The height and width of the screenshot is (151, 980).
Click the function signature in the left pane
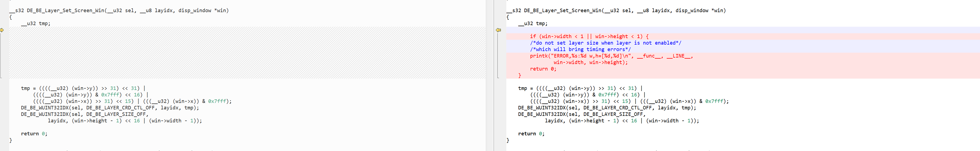pyautogui.click(x=119, y=11)
